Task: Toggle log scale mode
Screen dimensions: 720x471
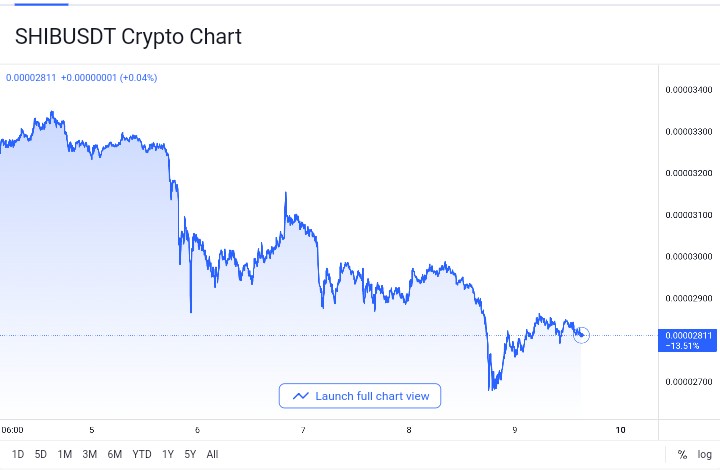Action: click(704, 454)
